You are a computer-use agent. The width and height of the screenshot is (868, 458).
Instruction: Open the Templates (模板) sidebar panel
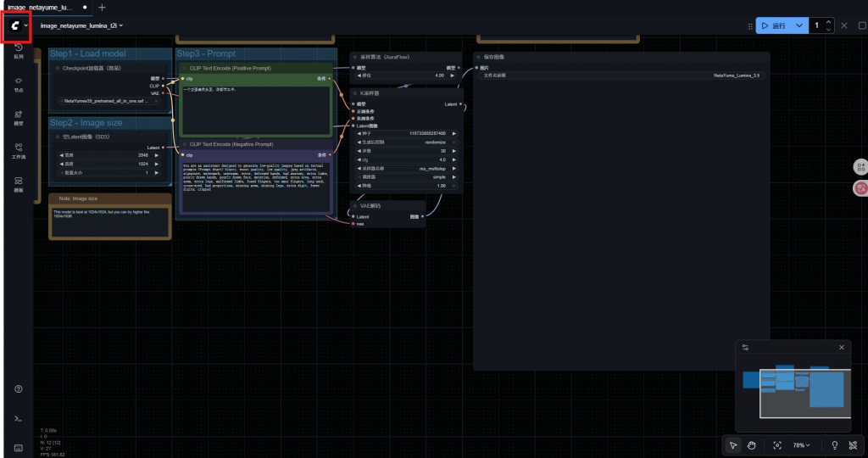(18, 184)
